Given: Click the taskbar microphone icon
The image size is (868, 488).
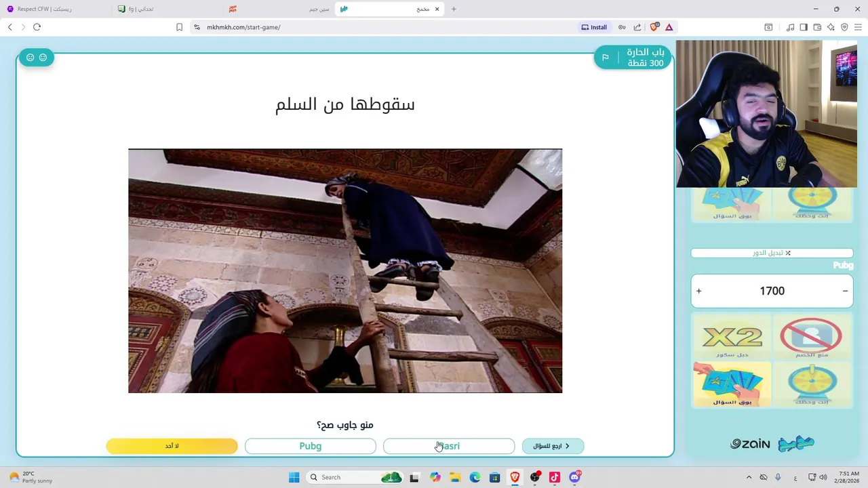Looking at the screenshot, I should click(778, 477).
